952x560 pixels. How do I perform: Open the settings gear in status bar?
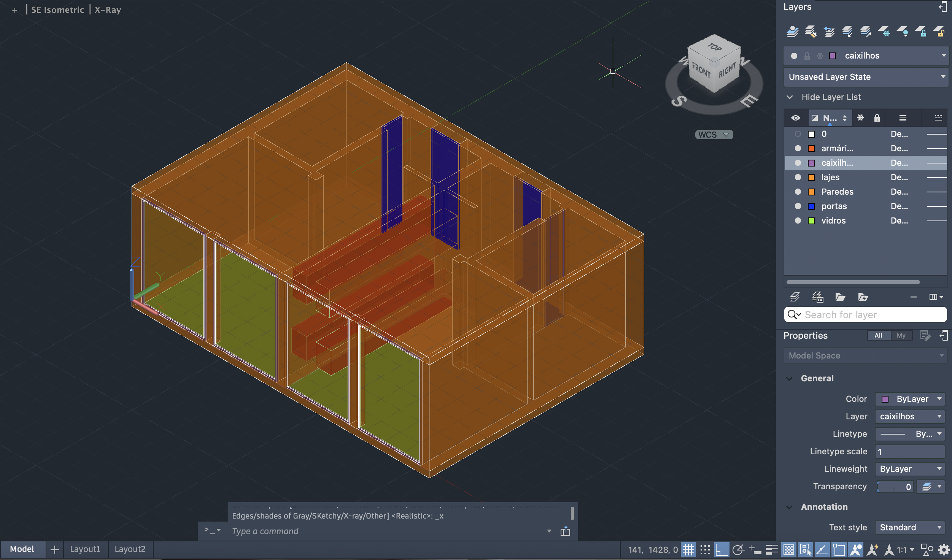[944, 550]
